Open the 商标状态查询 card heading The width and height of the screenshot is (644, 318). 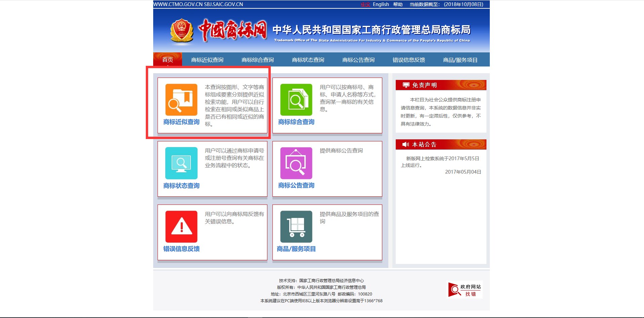181,185
